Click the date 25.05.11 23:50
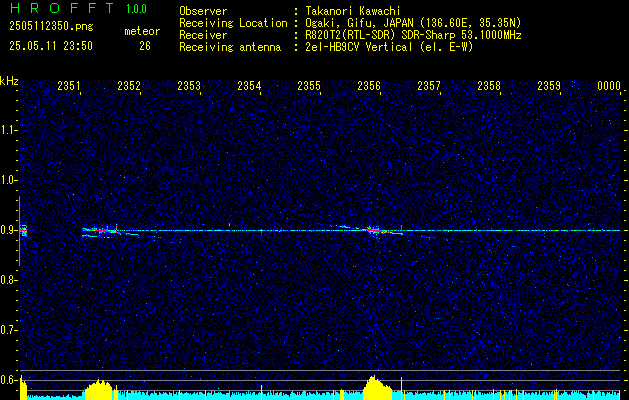 (x=51, y=46)
